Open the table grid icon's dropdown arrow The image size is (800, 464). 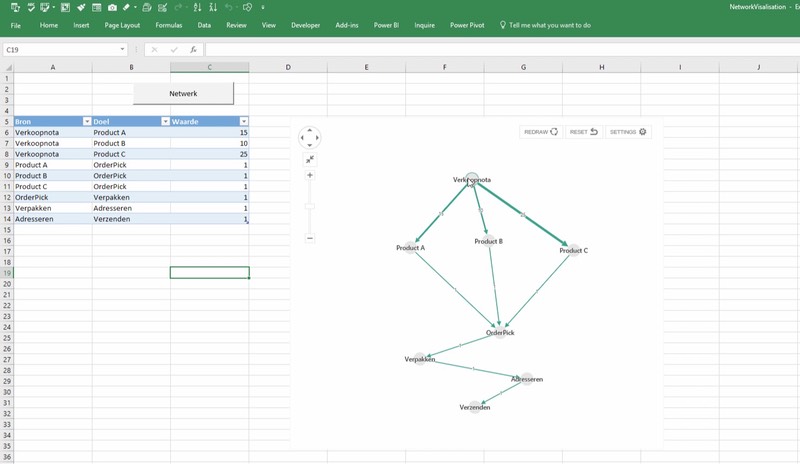[x=54, y=7]
